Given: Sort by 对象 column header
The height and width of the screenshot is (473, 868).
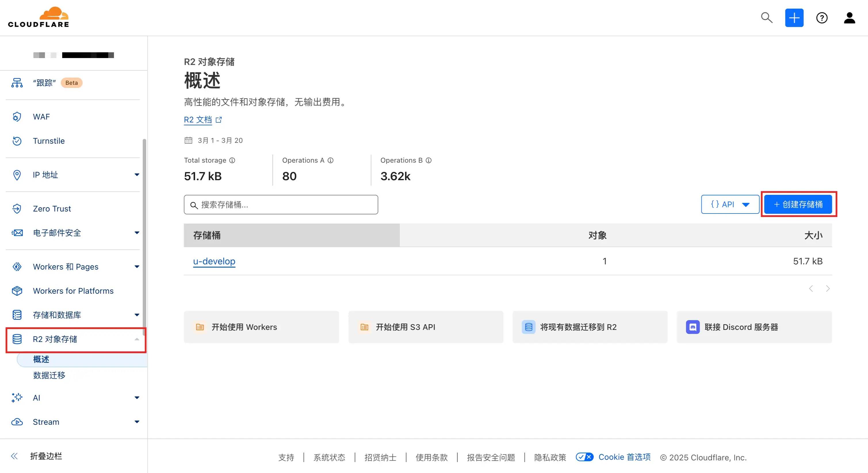Looking at the screenshot, I should point(597,235).
